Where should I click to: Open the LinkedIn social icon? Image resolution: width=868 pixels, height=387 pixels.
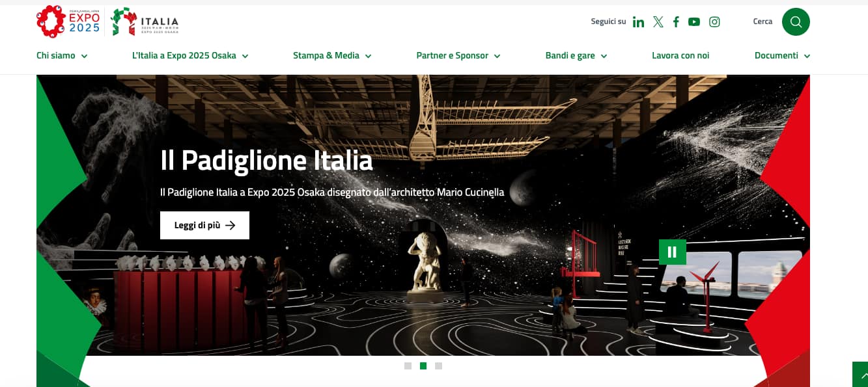pos(638,22)
